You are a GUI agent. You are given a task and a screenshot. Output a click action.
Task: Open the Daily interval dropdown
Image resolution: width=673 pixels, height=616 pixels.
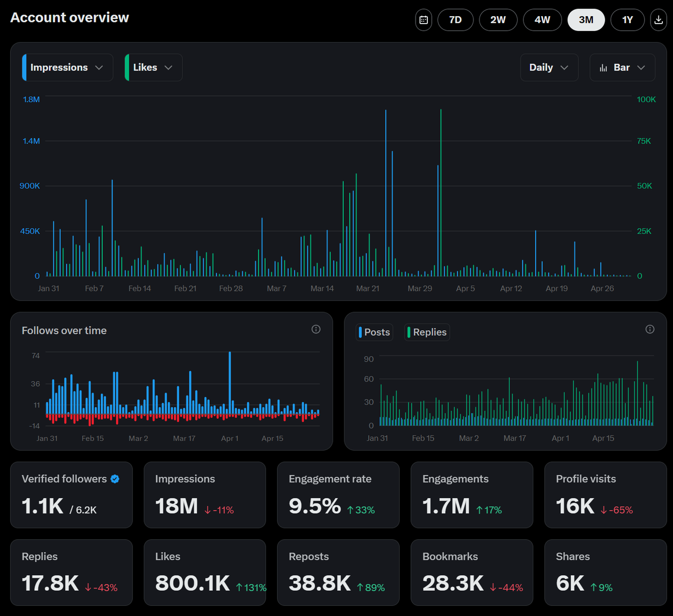point(549,67)
